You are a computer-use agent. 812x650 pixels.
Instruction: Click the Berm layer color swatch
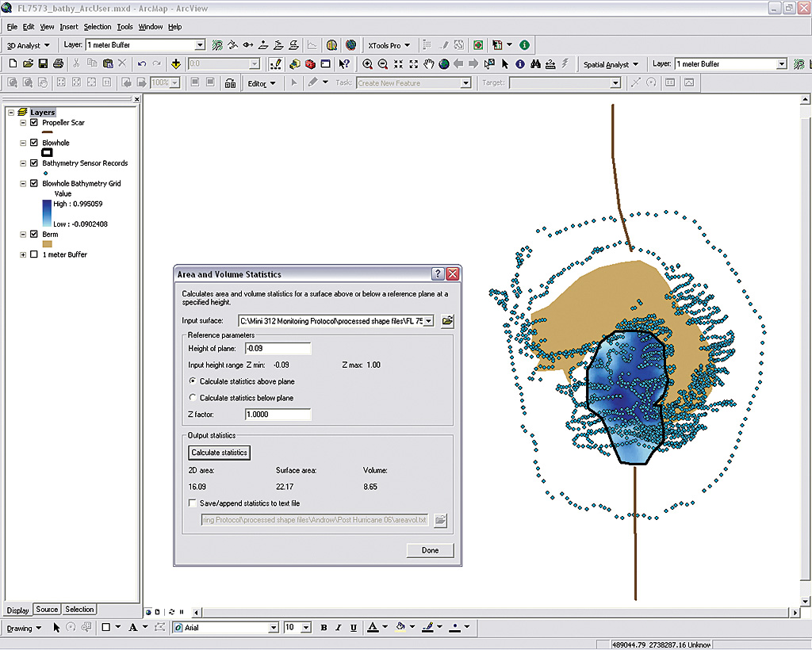47,244
